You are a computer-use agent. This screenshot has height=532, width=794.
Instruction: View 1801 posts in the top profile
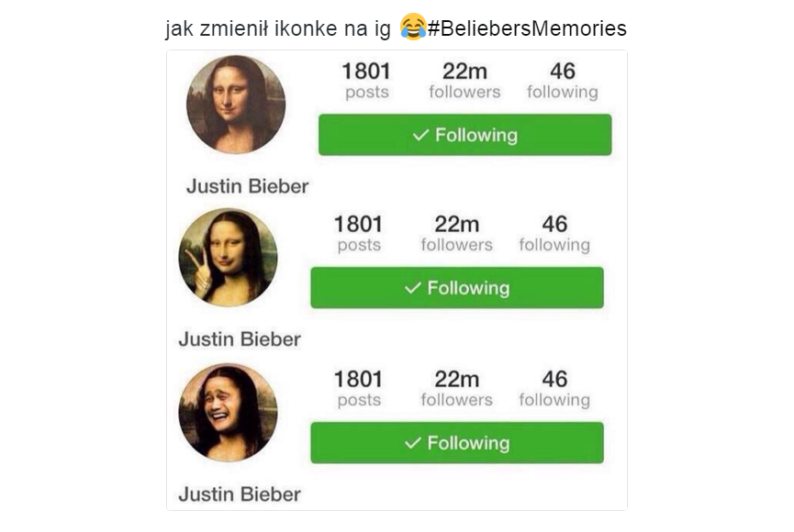tap(366, 81)
